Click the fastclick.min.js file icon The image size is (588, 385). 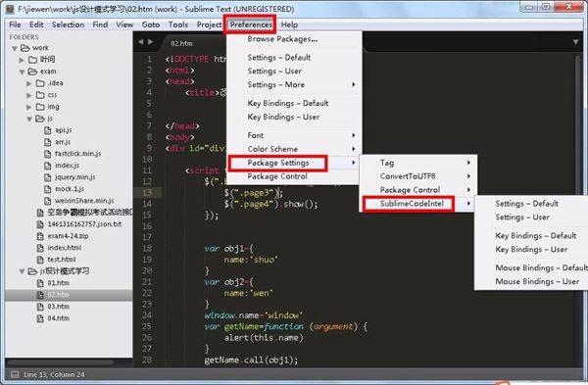pos(48,154)
